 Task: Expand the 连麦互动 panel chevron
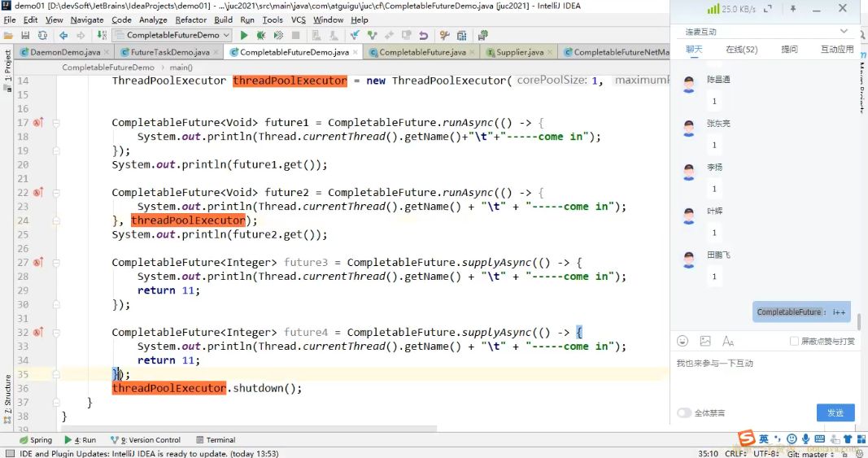tap(844, 32)
